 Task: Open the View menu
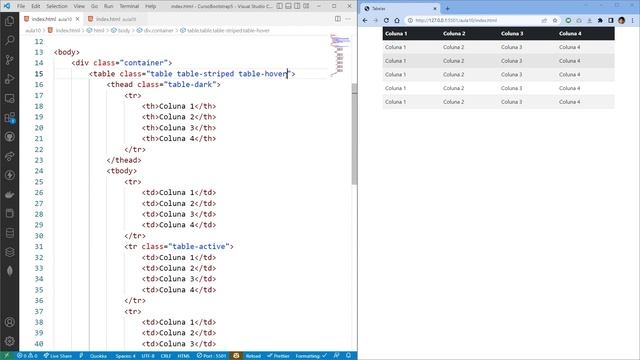tap(79, 6)
